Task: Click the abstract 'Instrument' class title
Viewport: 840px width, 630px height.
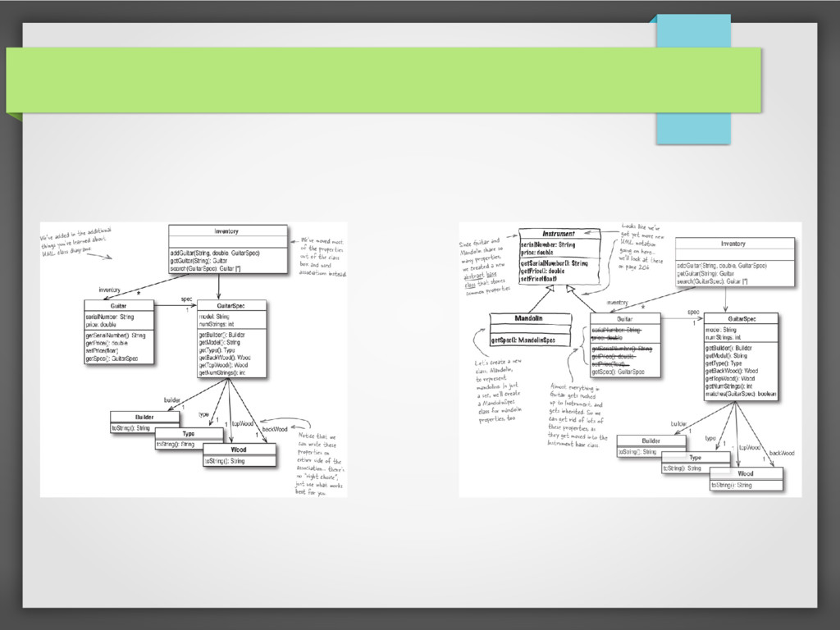Action: [558, 234]
